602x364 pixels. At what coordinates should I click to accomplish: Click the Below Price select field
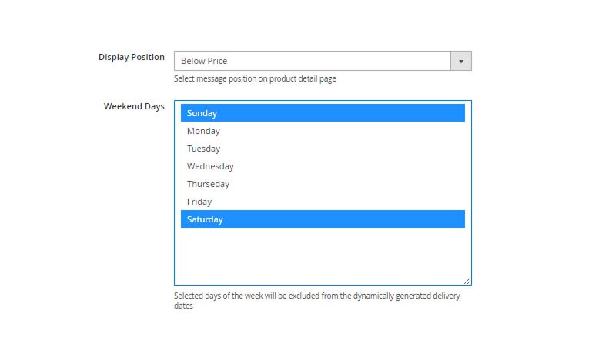pos(312,61)
